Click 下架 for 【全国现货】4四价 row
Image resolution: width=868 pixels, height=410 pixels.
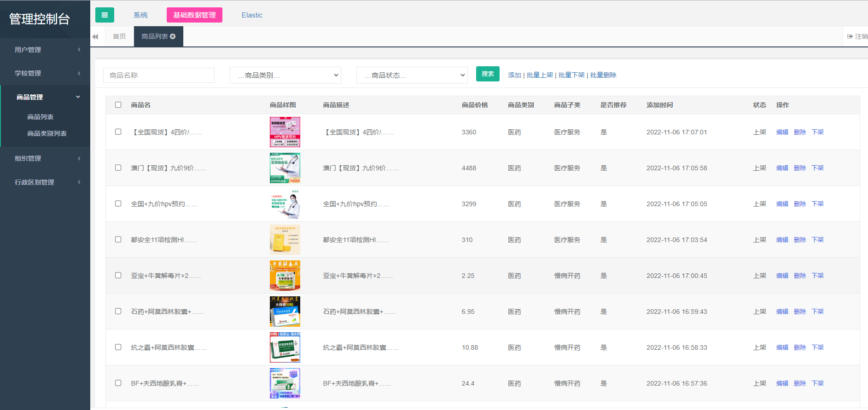click(818, 132)
